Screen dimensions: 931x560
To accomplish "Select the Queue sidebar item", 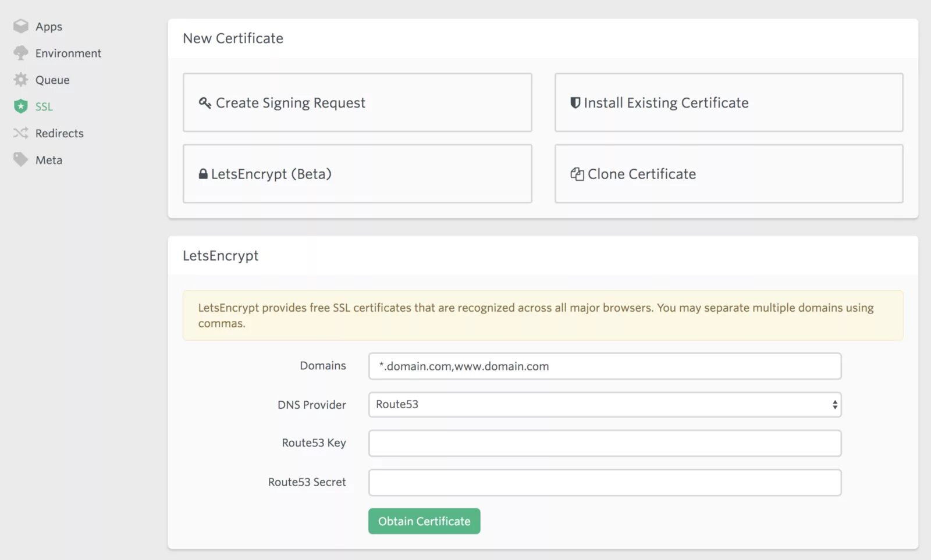I will pos(52,80).
